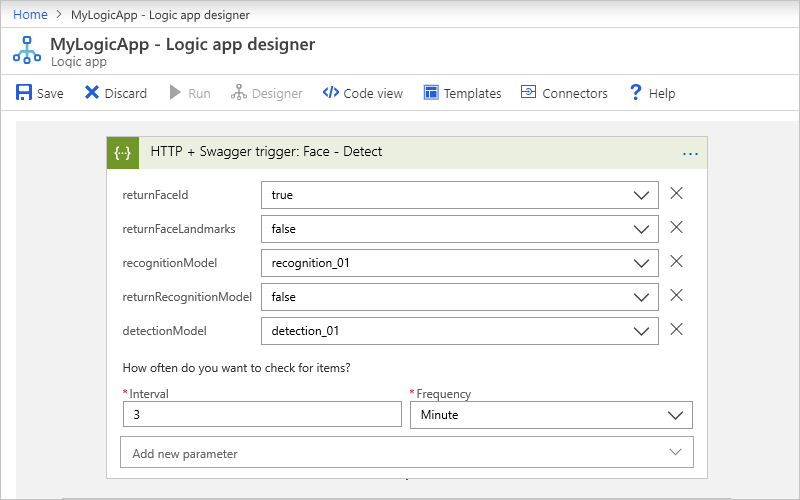The image size is (800, 500).
Task: Remove the detectionModel parameter
Action: (676, 330)
